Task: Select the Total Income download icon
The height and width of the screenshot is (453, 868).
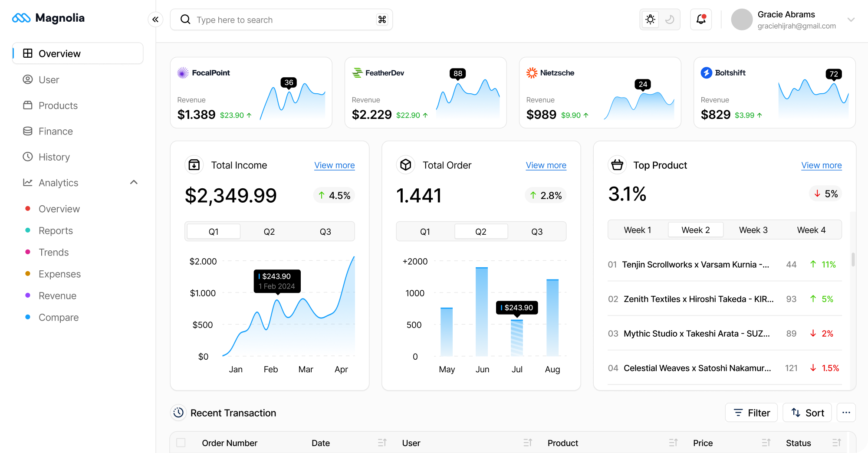Action: coord(194,165)
